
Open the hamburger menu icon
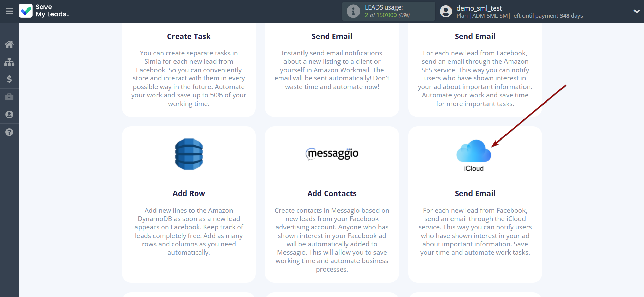click(x=9, y=11)
